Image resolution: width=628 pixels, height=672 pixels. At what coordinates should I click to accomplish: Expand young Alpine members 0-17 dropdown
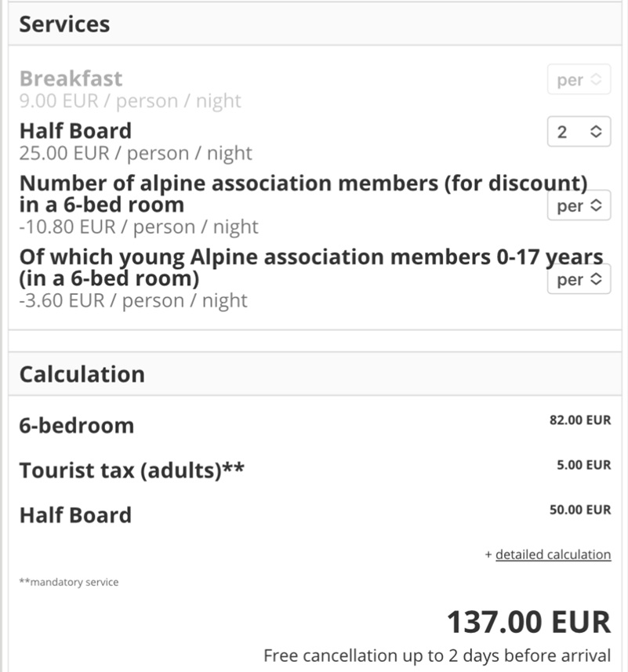579,280
